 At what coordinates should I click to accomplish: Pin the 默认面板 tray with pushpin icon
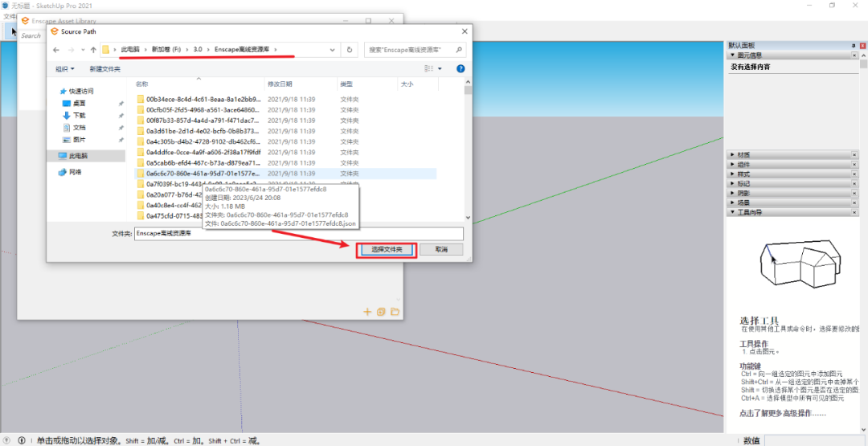[x=853, y=46]
